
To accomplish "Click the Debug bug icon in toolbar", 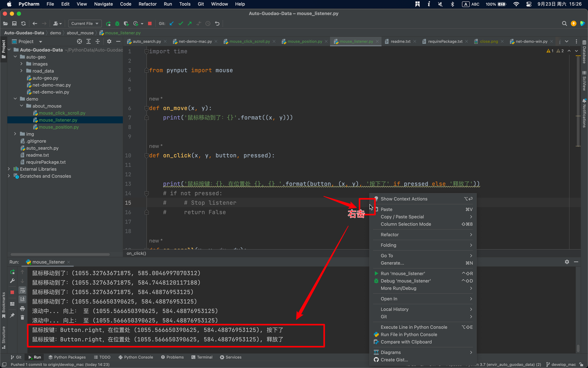I will [117, 24].
